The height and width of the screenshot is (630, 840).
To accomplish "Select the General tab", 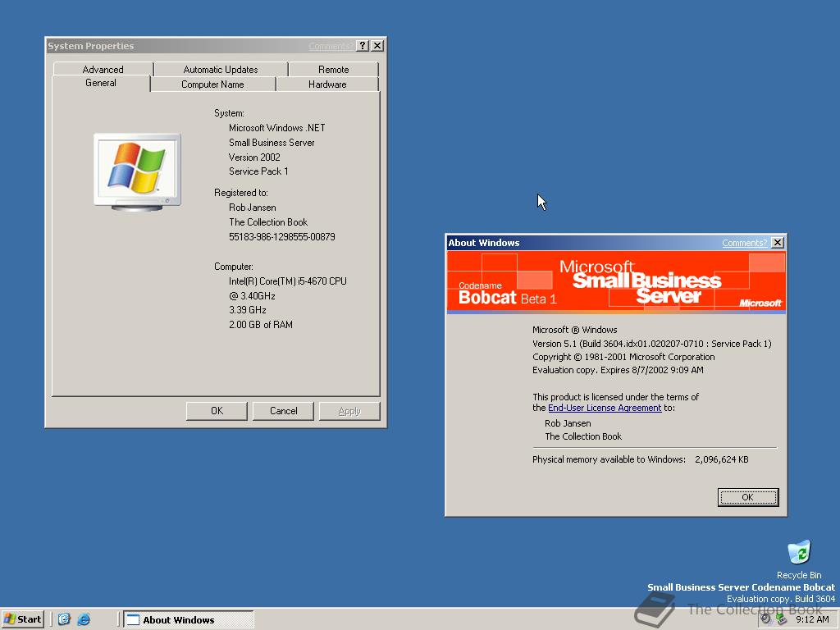I will pyautogui.click(x=101, y=83).
